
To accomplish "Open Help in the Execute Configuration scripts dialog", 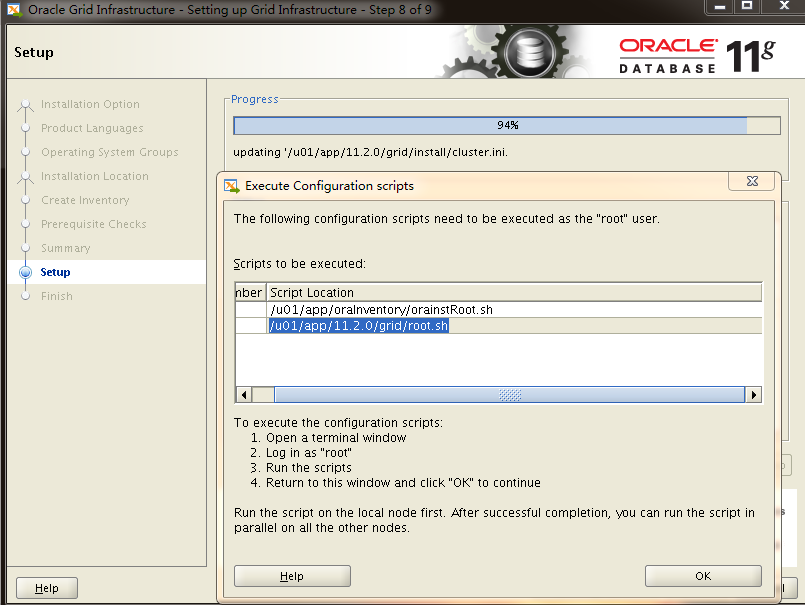I will (292, 576).
